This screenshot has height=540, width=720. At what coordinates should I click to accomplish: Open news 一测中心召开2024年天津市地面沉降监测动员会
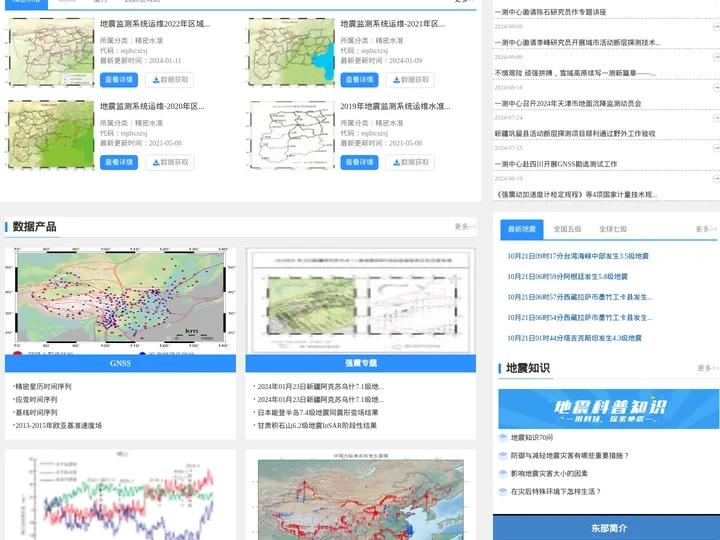point(568,103)
